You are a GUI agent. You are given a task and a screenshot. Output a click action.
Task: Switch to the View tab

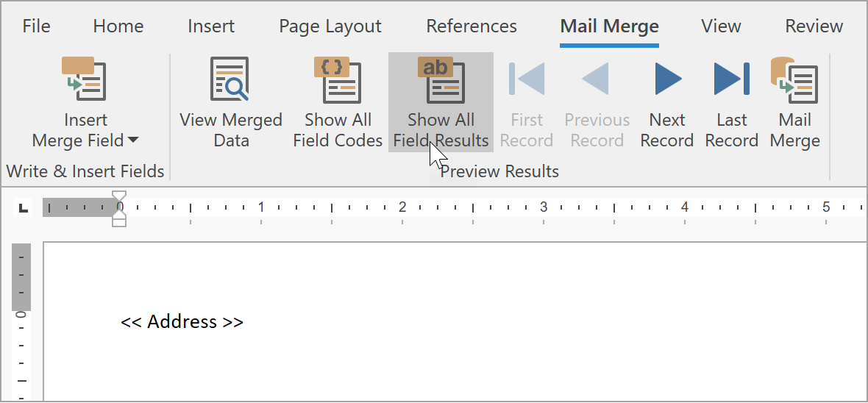(721, 26)
